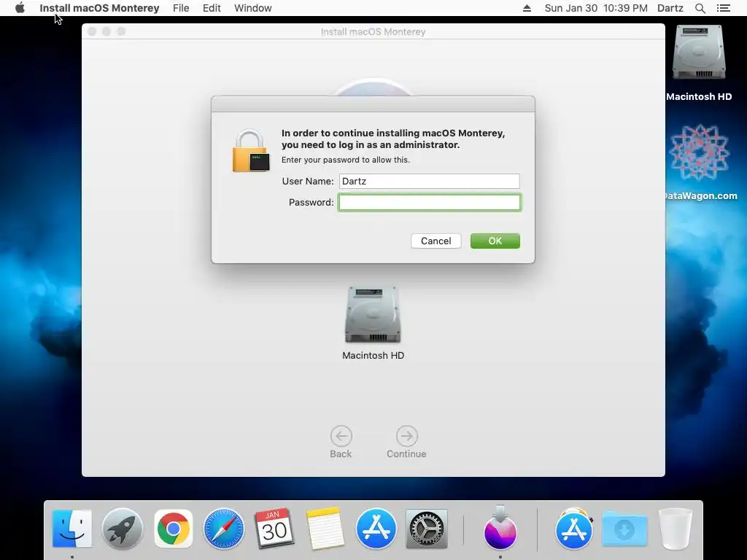Image resolution: width=747 pixels, height=560 pixels.
Task: Click the User Name field containing Dartz
Action: pos(429,181)
